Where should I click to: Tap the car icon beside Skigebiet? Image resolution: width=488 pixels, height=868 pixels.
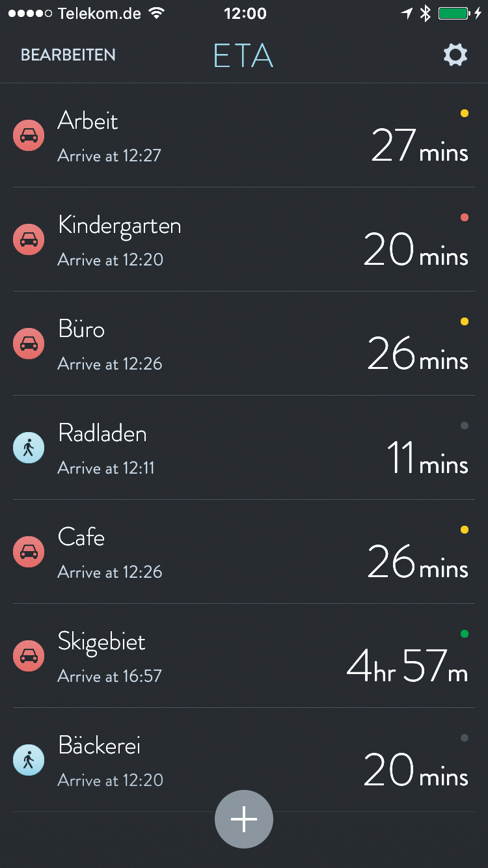click(x=29, y=656)
